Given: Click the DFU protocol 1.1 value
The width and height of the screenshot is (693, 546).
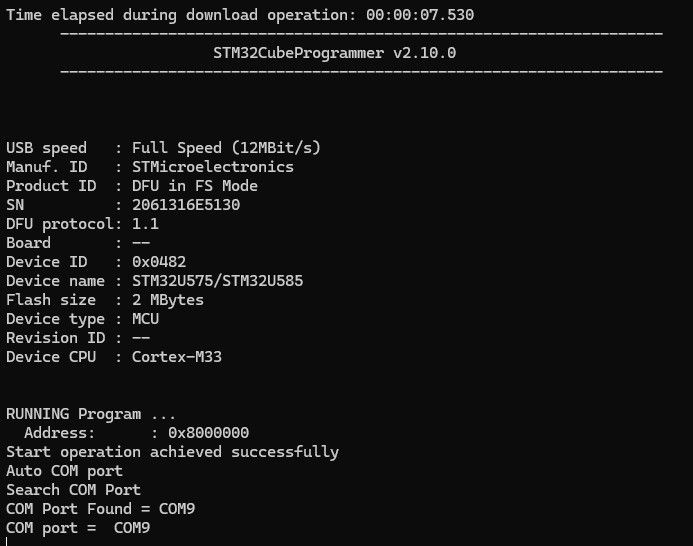Looking at the screenshot, I should point(145,224).
